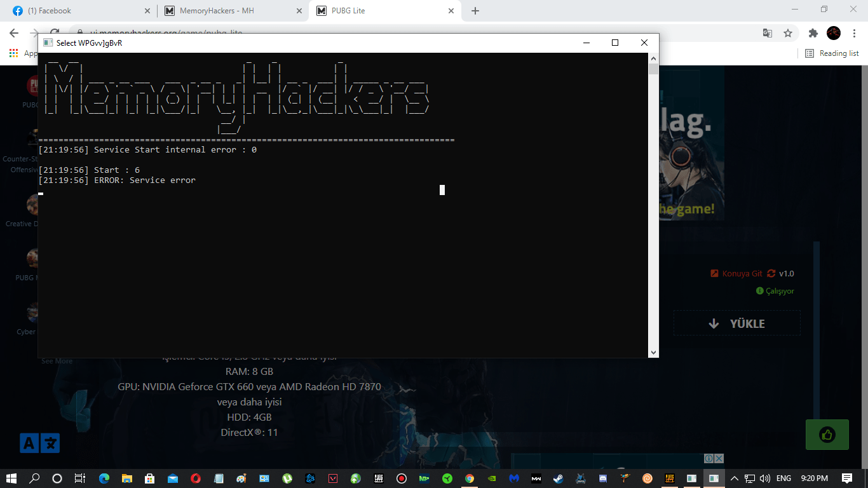Open the Windows Start menu
The image size is (868, 488).
pyautogui.click(x=12, y=478)
